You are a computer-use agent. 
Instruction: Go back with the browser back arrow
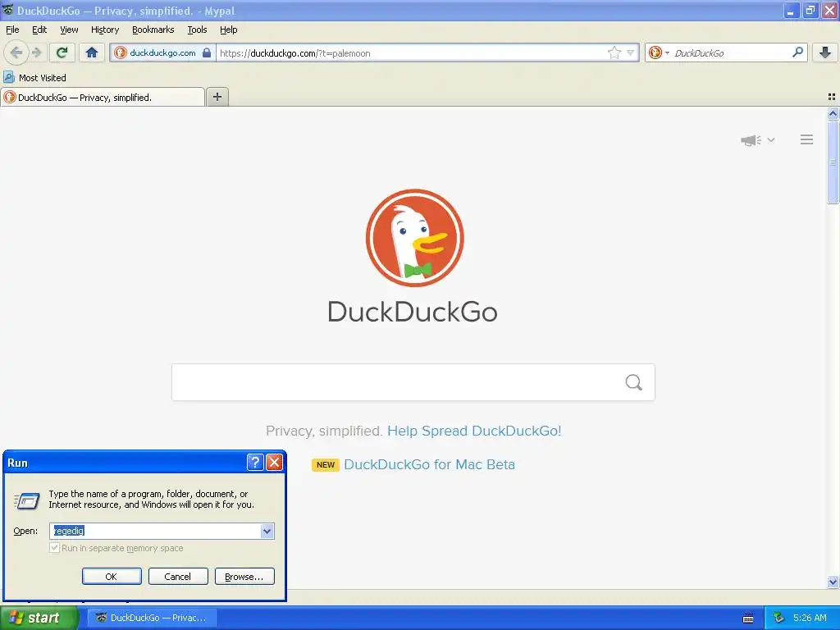click(16, 52)
